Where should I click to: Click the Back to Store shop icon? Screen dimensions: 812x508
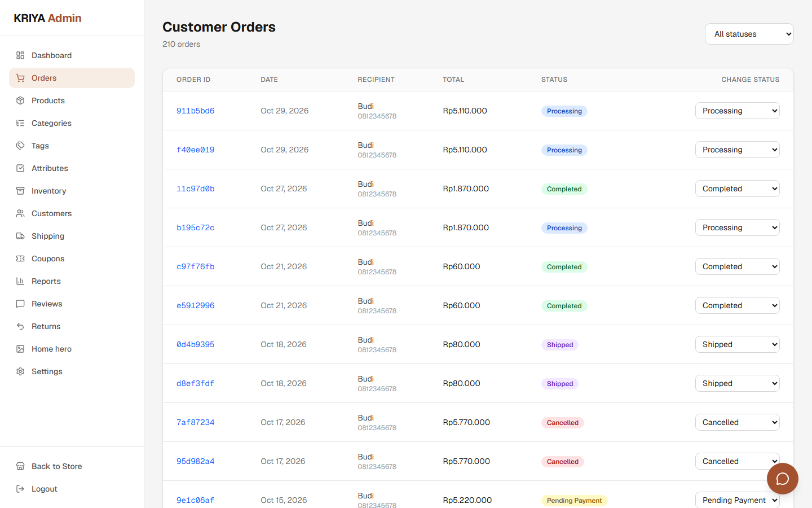20,466
